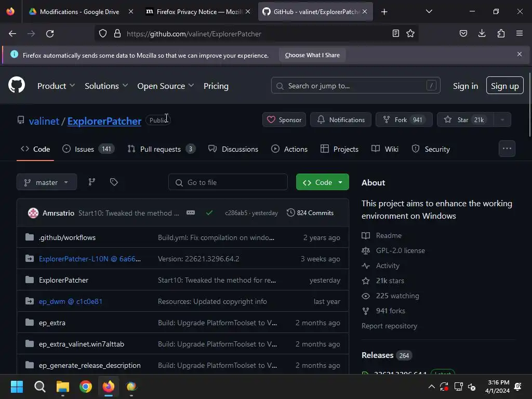
Task: Open the Pricing page
Action: 216,86
